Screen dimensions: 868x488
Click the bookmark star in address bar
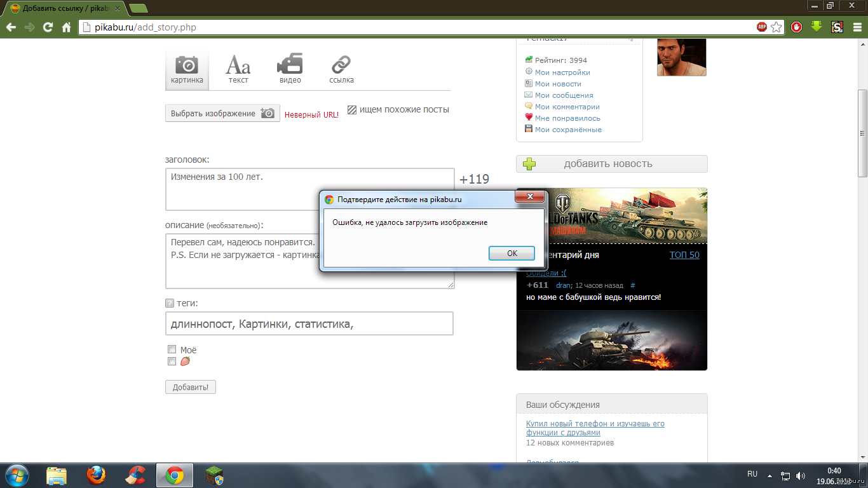776,27
